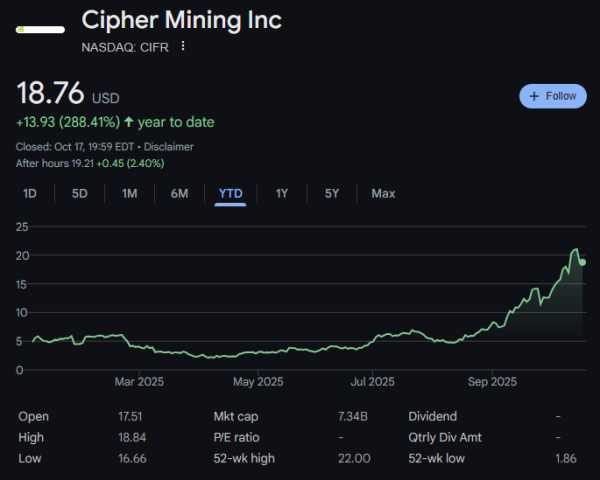Choose the 5Y chart range

click(332, 193)
